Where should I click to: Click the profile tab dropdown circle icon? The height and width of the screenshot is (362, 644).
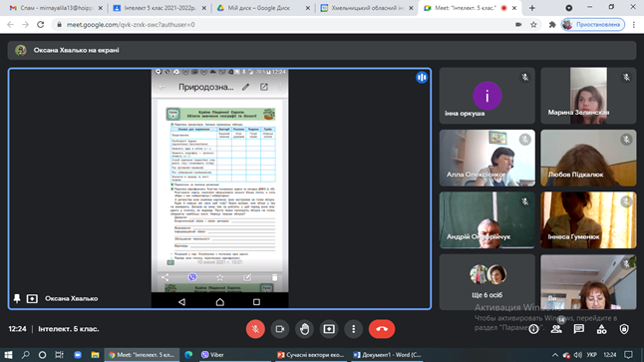tap(569, 8)
